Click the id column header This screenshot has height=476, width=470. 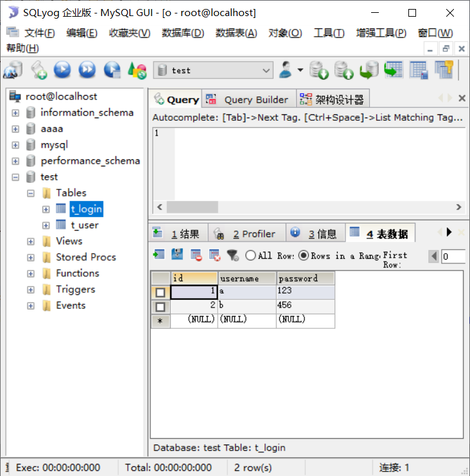(194, 278)
